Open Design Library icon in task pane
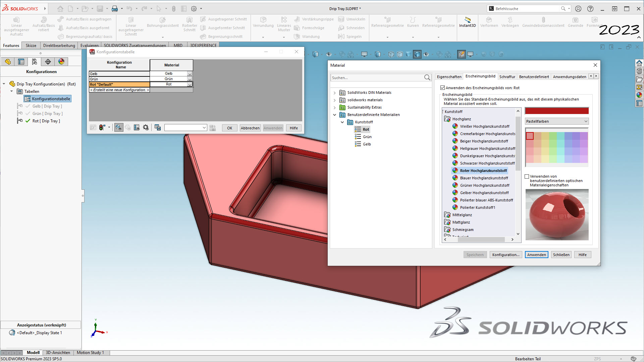This screenshot has width=644, height=362. click(x=639, y=71)
